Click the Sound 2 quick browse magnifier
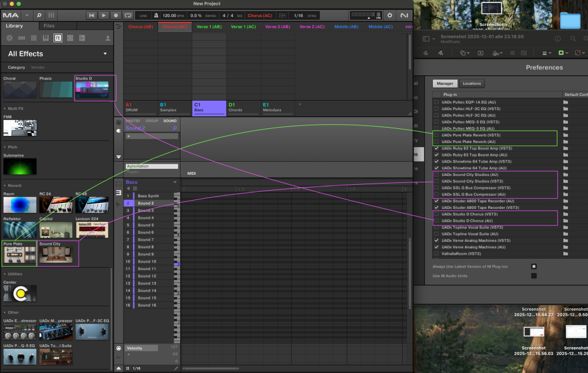This screenshot has height=373, width=588. [175, 128]
